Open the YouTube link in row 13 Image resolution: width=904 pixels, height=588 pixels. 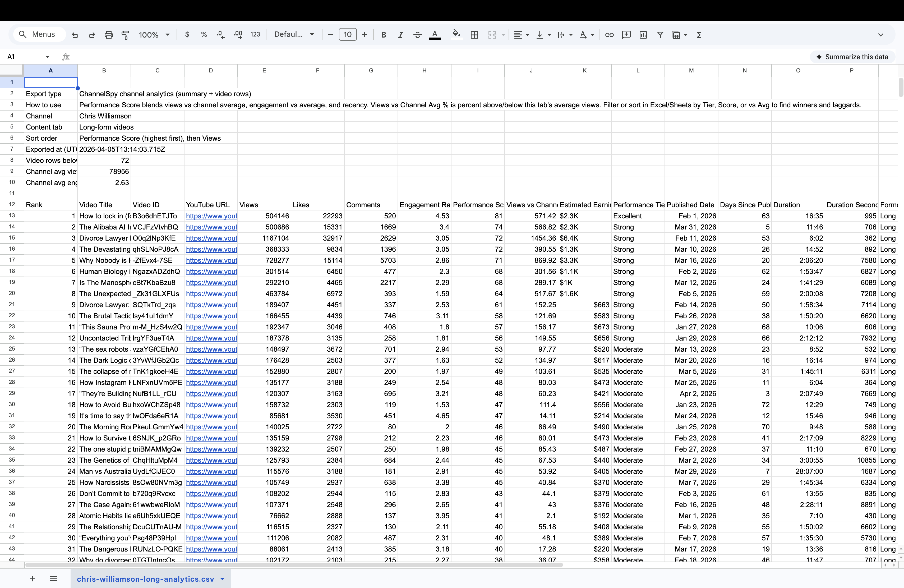tap(211, 216)
